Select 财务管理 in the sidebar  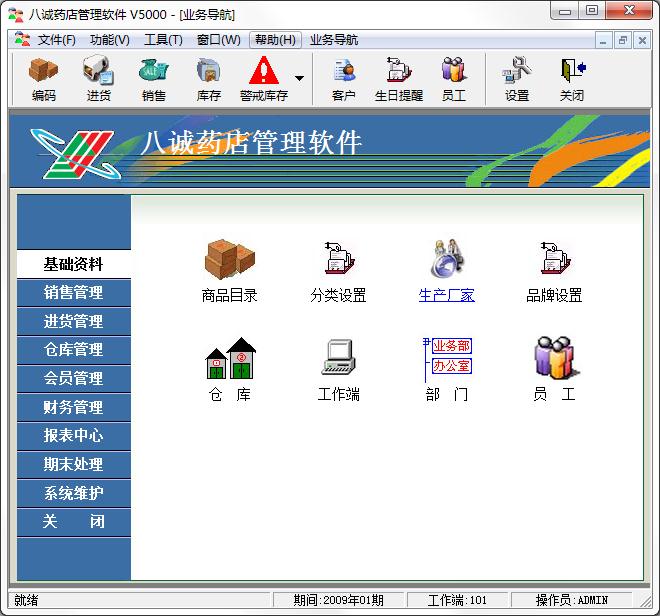coord(74,407)
